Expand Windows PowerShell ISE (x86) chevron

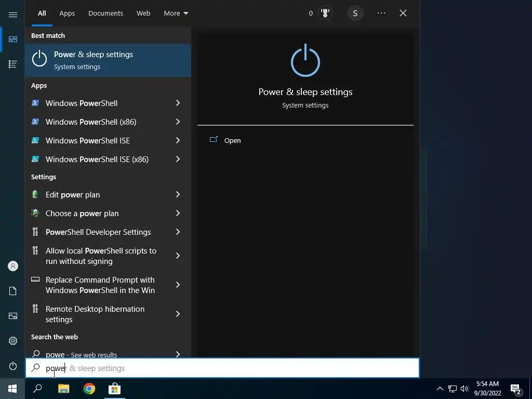[178, 159]
